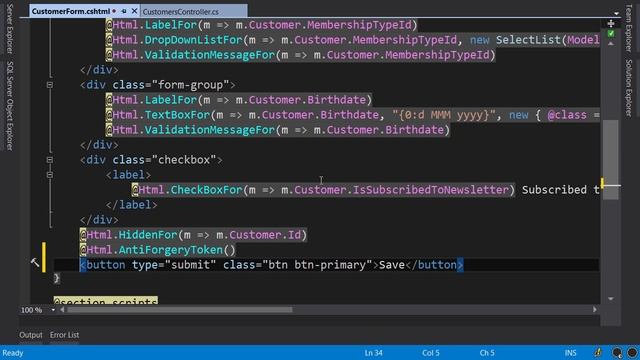Collapse the label element block
This screenshot has width=640, height=360.
(49, 175)
